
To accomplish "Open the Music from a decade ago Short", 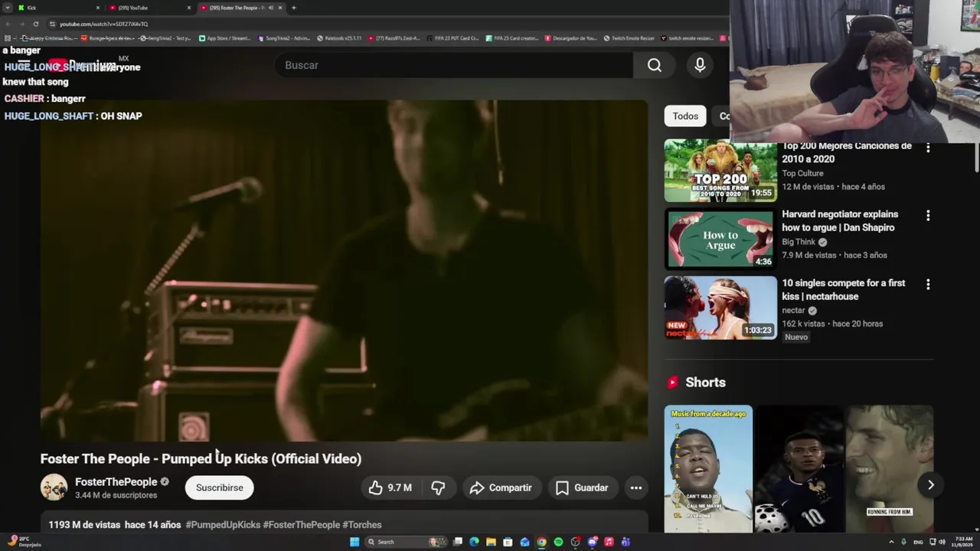I will [x=708, y=469].
